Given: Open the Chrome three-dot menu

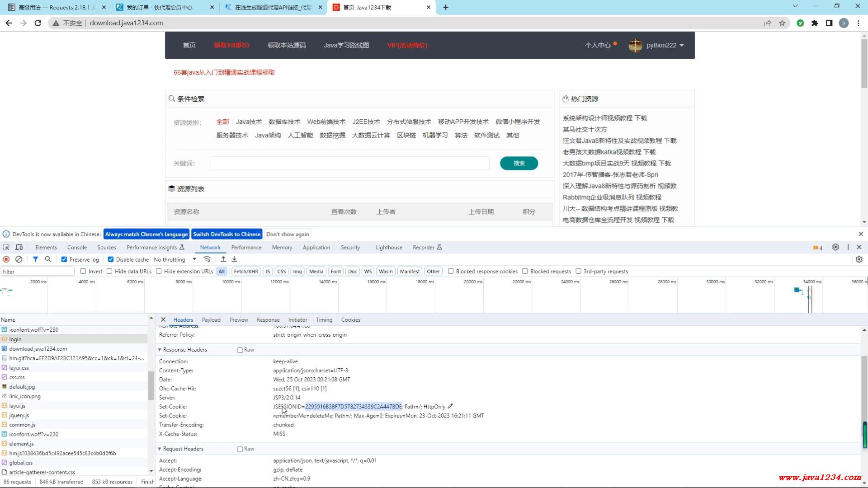Looking at the screenshot, I should tap(858, 23).
